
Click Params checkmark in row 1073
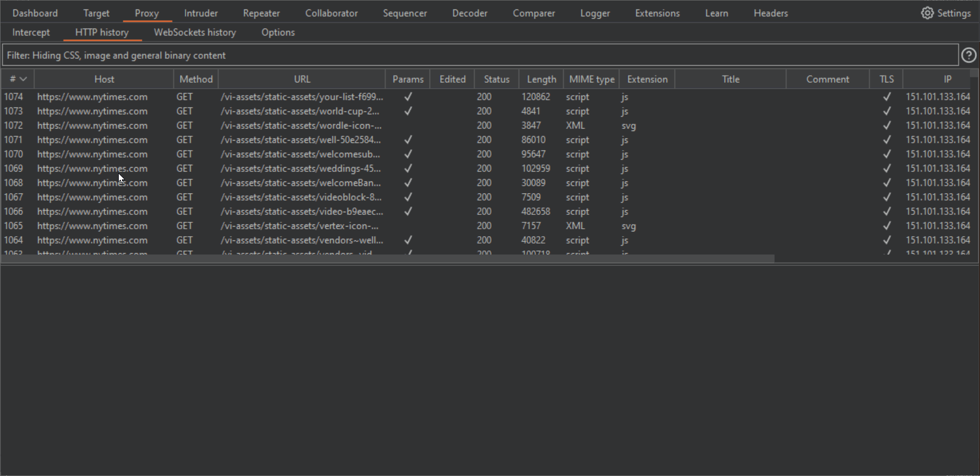[408, 111]
